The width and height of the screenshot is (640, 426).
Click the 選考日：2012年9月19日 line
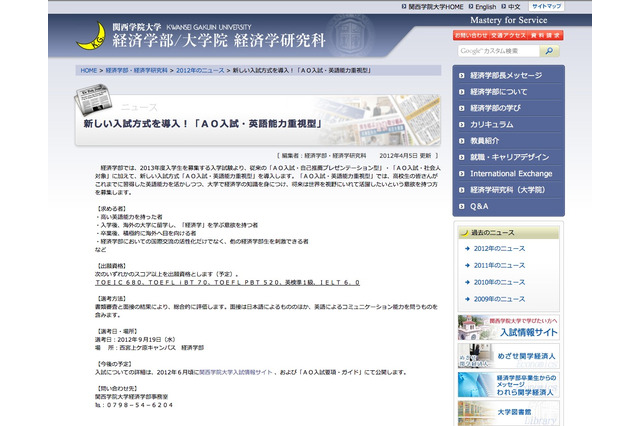pos(135,339)
